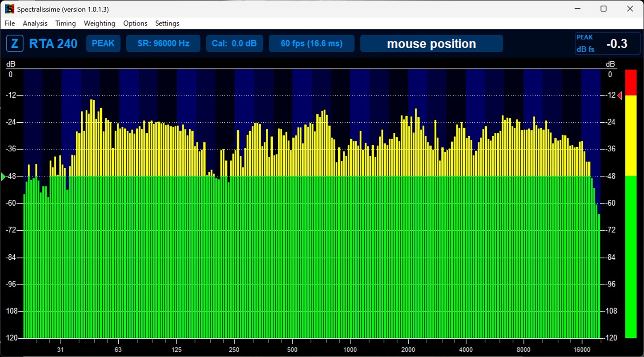Click the left -72 dB scale label

(11, 230)
